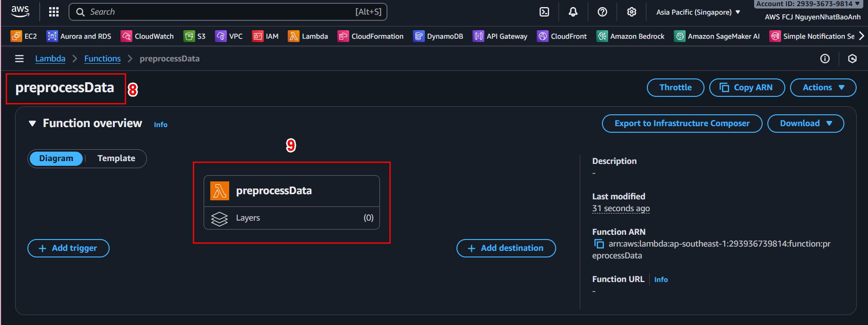Viewport: 868px width, 325px height.
Task: Open the Aurora and RDS shortcut
Action: point(79,36)
